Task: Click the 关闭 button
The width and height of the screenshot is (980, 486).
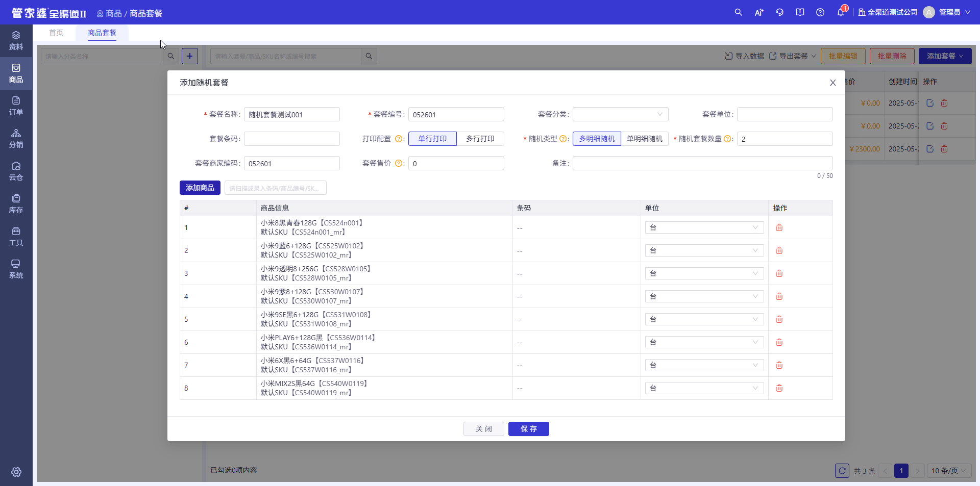Action: (x=484, y=429)
